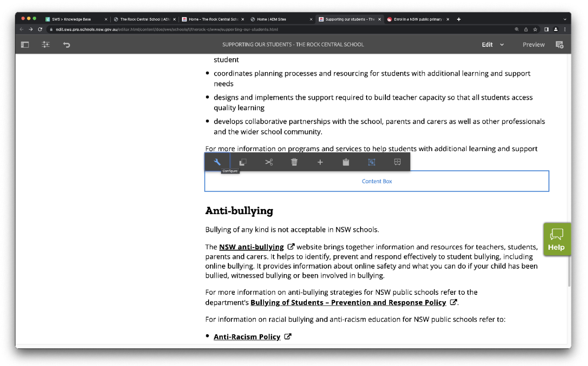Open Chrome three-dot menu
Viewport: 588px width, 366px height.
point(565,29)
